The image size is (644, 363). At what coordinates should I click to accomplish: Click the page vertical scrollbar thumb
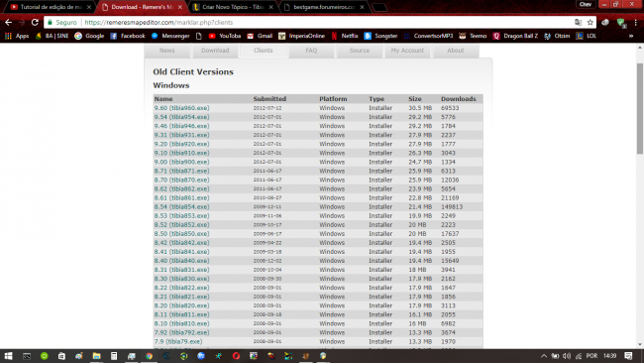point(640,109)
